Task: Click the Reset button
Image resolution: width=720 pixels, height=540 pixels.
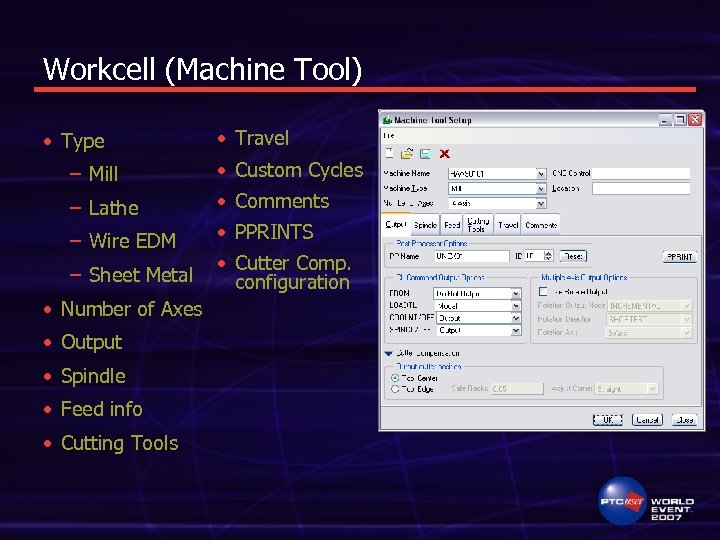Action: 573,256
